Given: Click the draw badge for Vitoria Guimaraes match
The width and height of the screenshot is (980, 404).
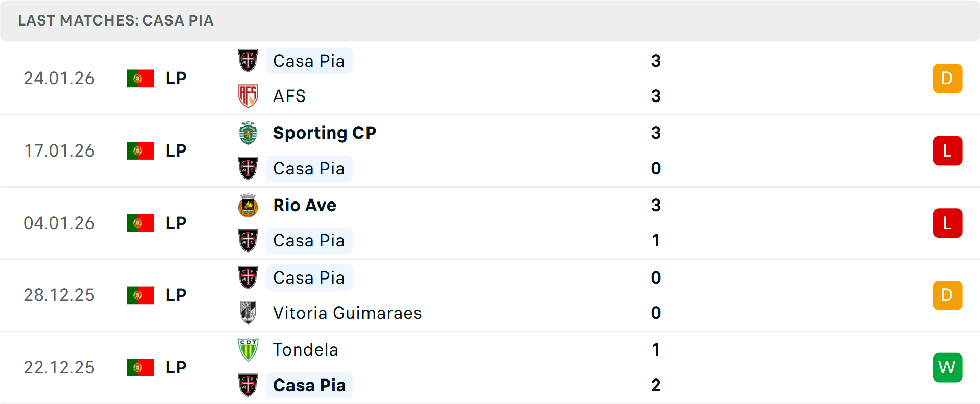Looking at the screenshot, I should pos(947,295).
